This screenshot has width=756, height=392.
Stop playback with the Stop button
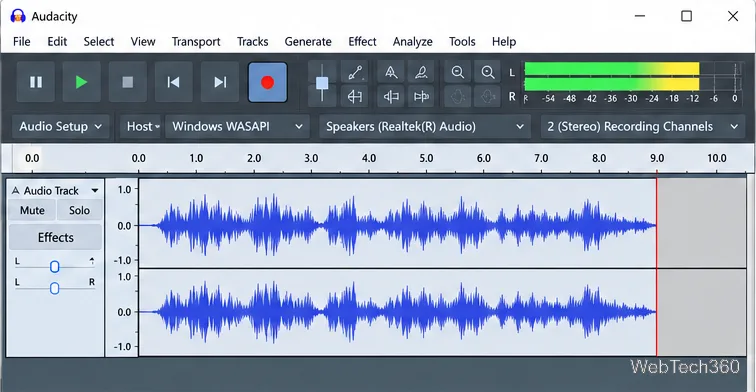click(127, 82)
